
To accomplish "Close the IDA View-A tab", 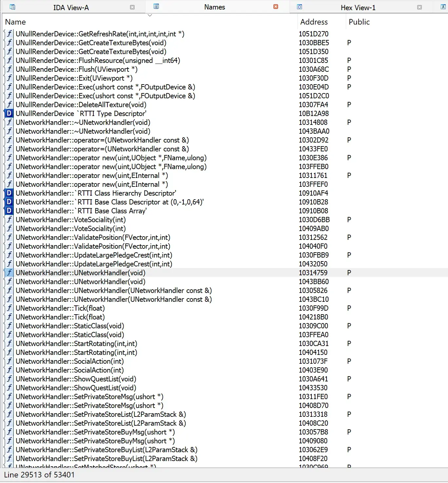I will pyautogui.click(x=132, y=7).
